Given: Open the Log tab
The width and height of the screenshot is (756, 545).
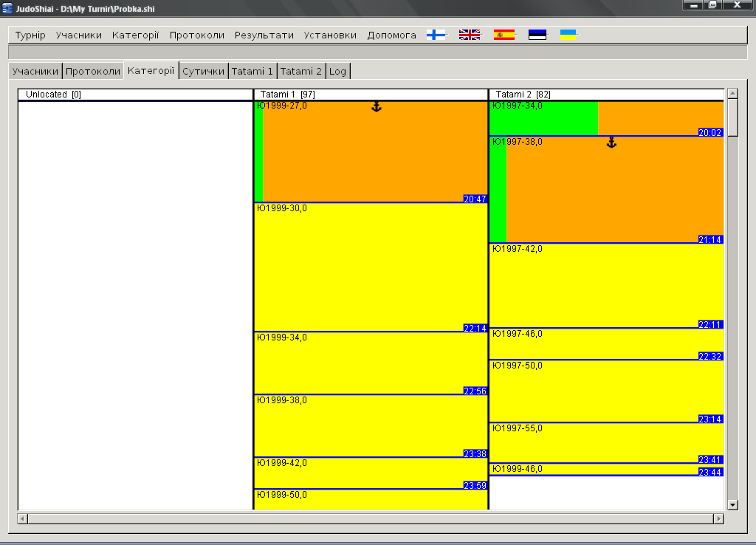Looking at the screenshot, I should [337, 72].
